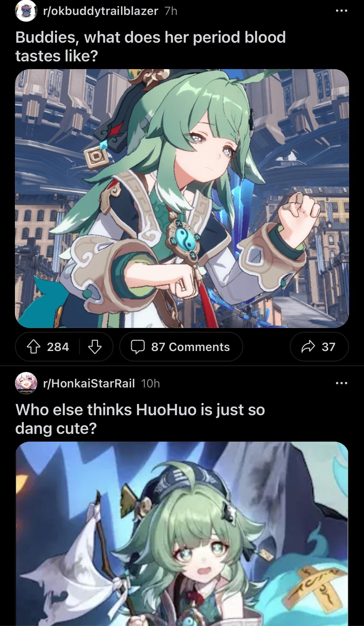This screenshot has width=364, height=626.
Task: Tap the 10h timestamp on the second post
Action: [150, 383]
